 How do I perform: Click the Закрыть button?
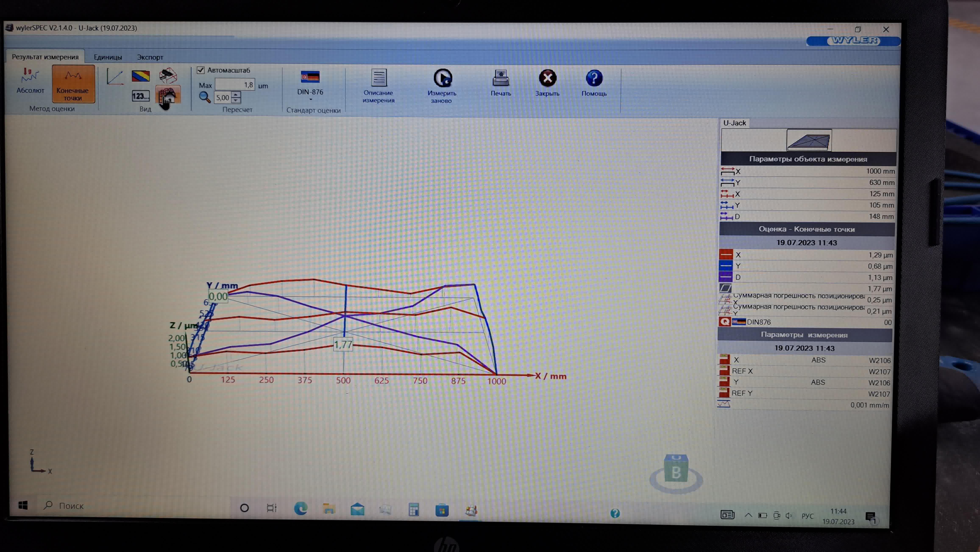point(547,78)
